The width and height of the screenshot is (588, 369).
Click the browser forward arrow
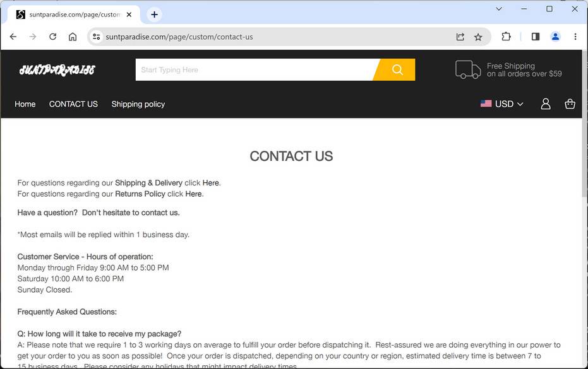click(x=33, y=37)
